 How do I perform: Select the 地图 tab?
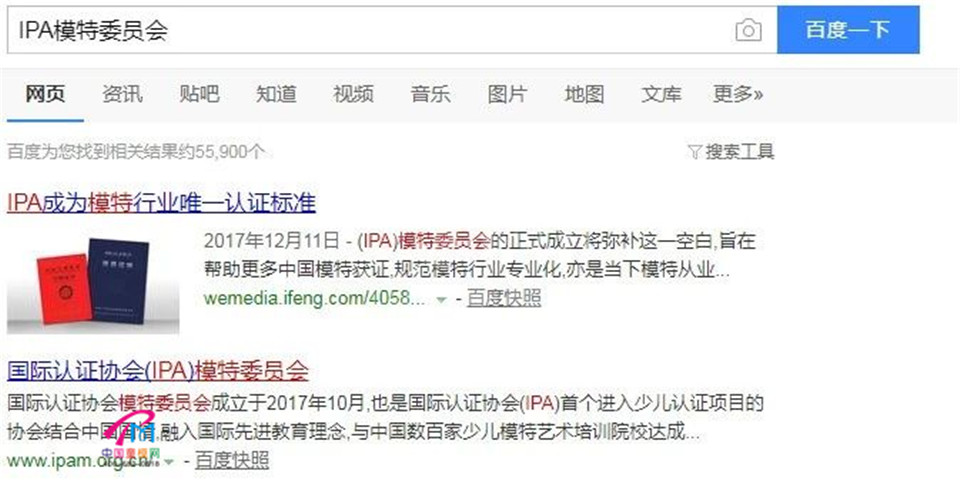tap(584, 94)
